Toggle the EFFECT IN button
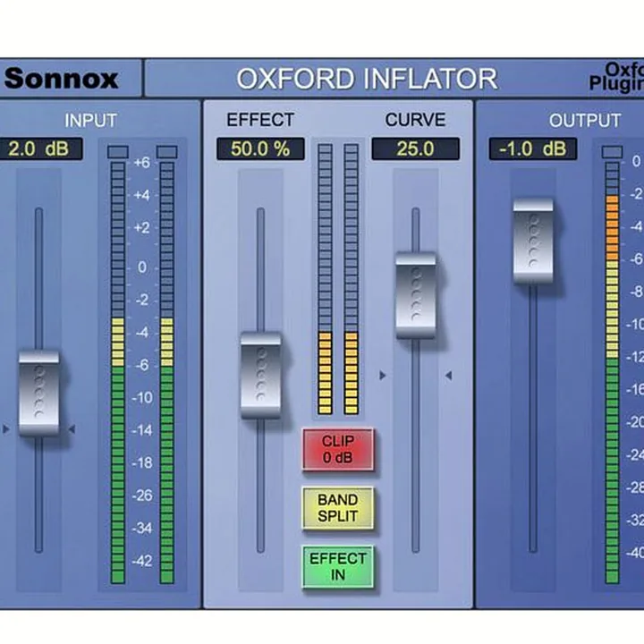This screenshot has width=644, height=644. point(338,567)
